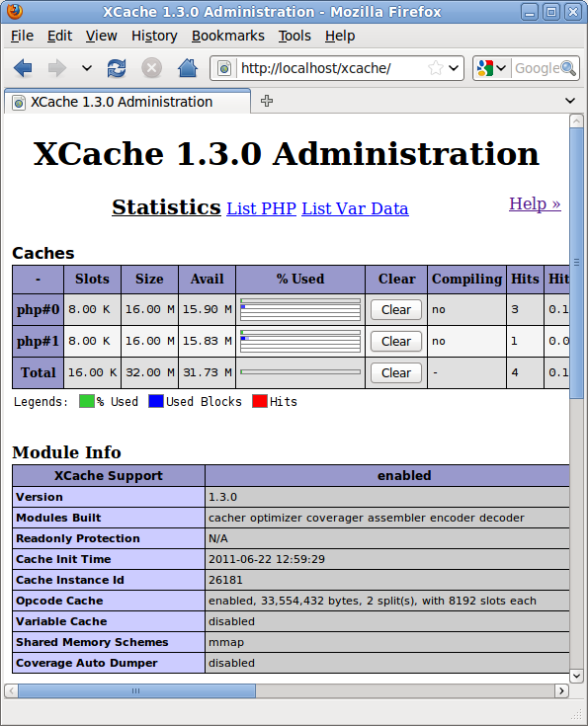Bookmark this page with the star
The image size is (588, 726).
click(435, 68)
